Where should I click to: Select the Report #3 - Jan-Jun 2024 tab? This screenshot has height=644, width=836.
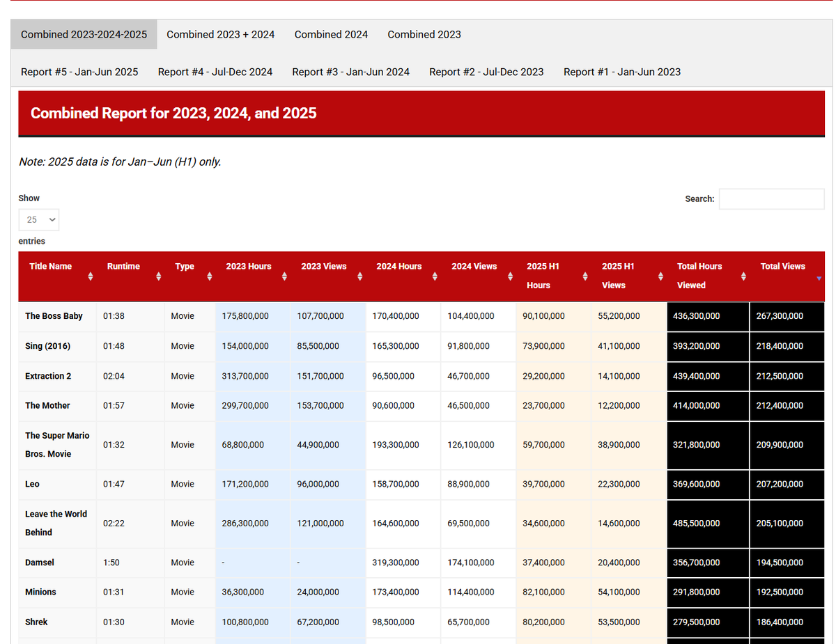350,72
